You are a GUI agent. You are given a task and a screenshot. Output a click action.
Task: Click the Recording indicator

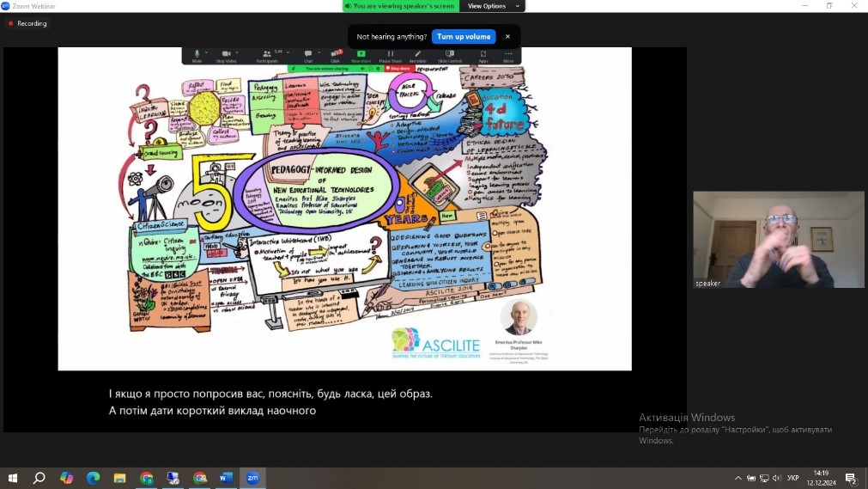tap(27, 23)
